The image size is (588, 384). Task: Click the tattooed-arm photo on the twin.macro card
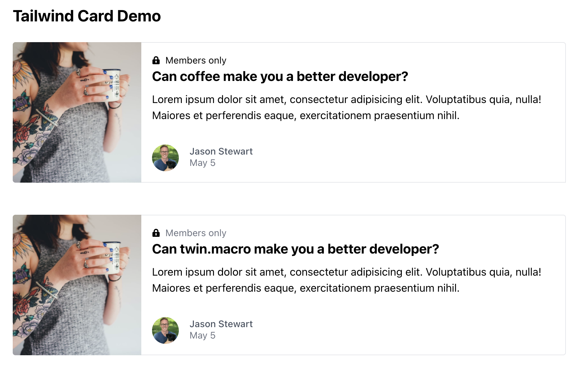[77, 285]
